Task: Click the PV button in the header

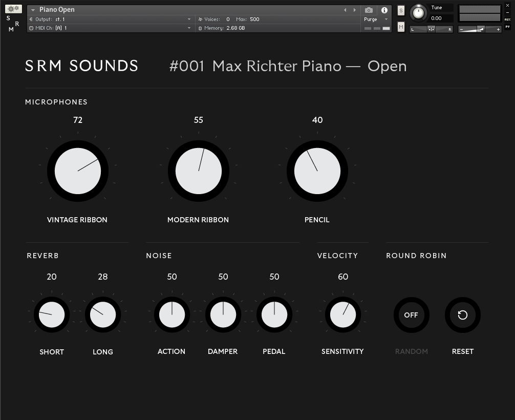Action: 507,27
